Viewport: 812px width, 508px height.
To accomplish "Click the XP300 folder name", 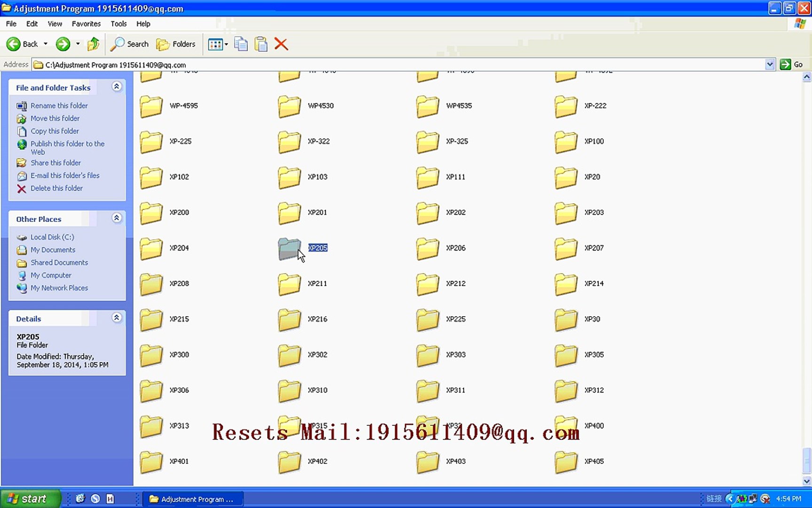I will [179, 355].
